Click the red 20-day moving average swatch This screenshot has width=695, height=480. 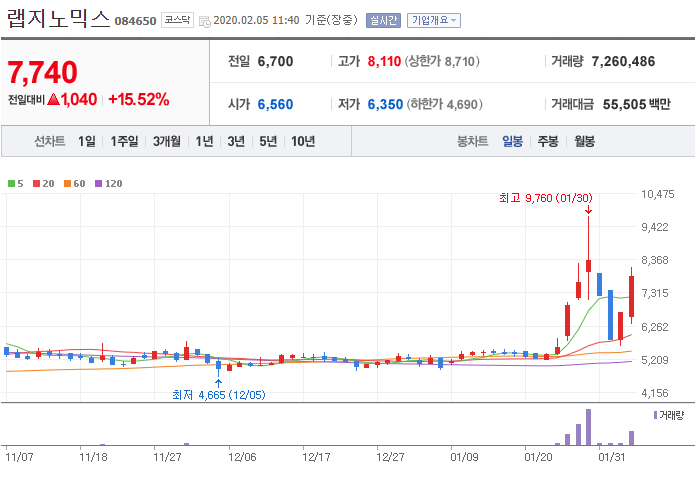pyautogui.click(x=37, y=183)
